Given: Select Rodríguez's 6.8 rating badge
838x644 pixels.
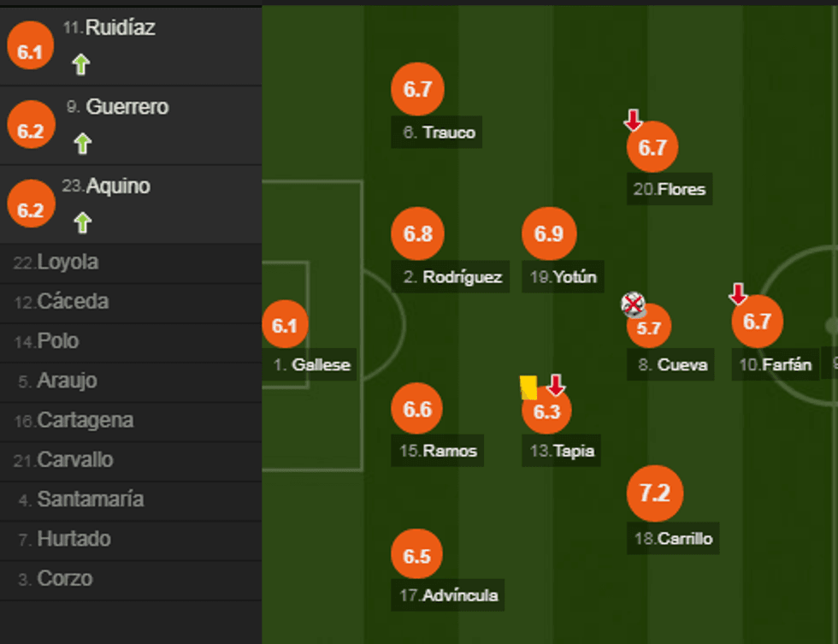Looking at the screenshot, I should pos(417,233).
